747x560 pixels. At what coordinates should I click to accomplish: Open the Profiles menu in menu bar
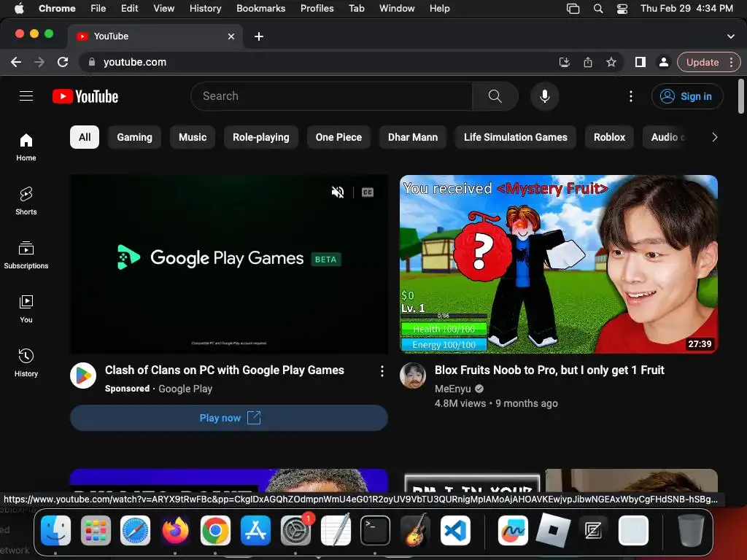point(317,9)
